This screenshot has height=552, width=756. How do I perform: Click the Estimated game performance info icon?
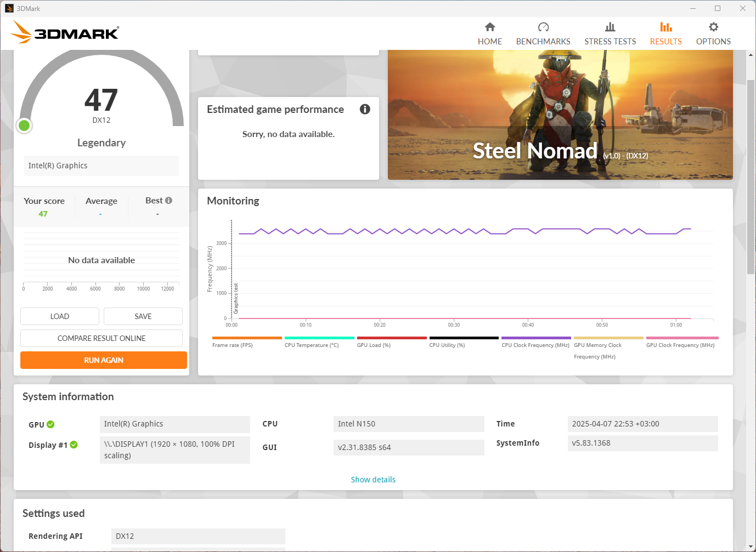[x=365, y=109]
